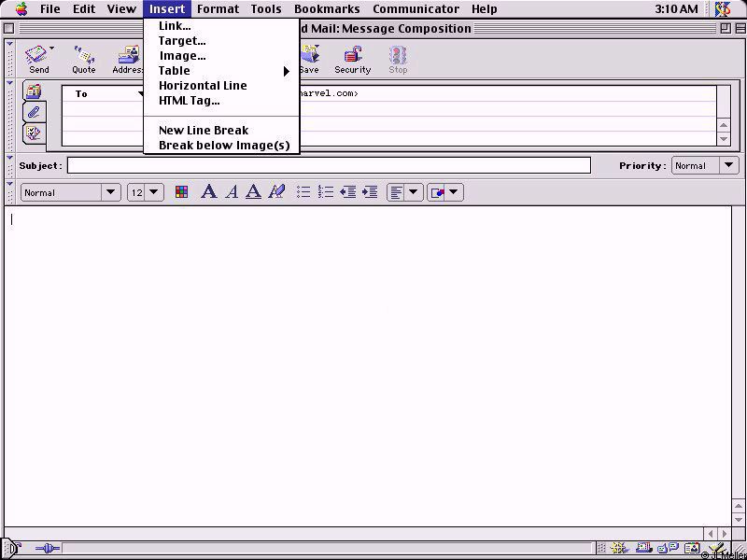Image resolution: width=747 pixels, height=560 pixels.
Task: Click the Newsgroups icon in component bar
Action: point(668,548)
